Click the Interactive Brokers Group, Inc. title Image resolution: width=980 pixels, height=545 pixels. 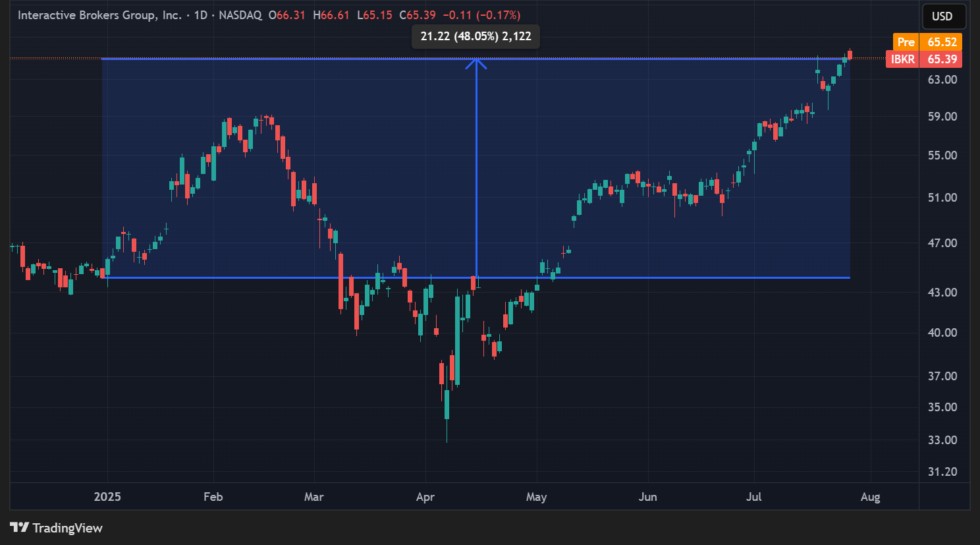pos(99,15)
